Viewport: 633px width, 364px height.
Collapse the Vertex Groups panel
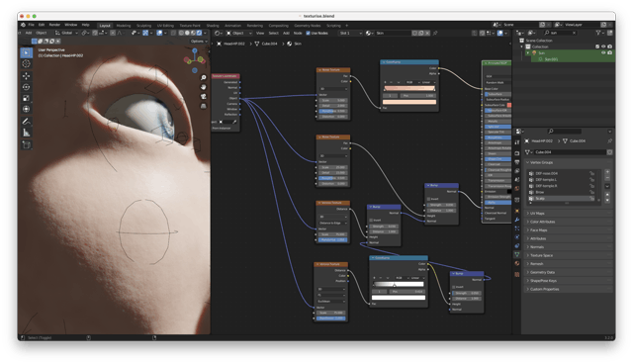tap(568, 162)
